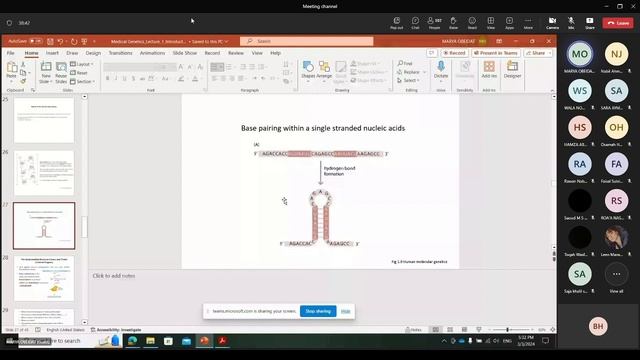640x360 pixels.
Task: Open the Pop out option in Teams
Action: coord(396,23)
